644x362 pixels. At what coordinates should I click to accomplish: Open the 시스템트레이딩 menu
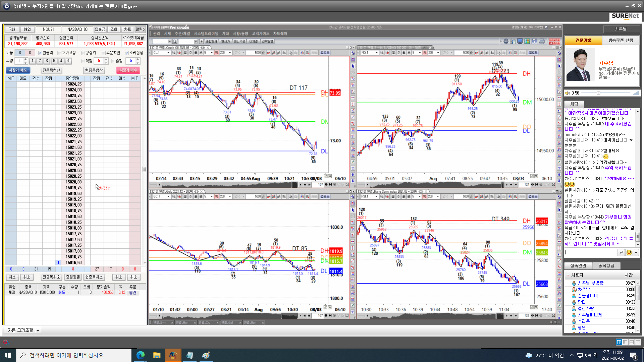tap(206, 34)
